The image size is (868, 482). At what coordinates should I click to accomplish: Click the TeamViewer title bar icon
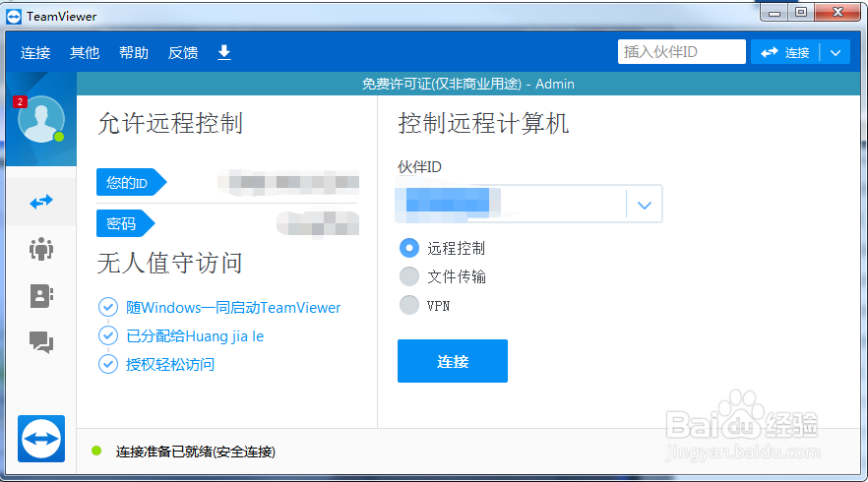tap(14, 17)
